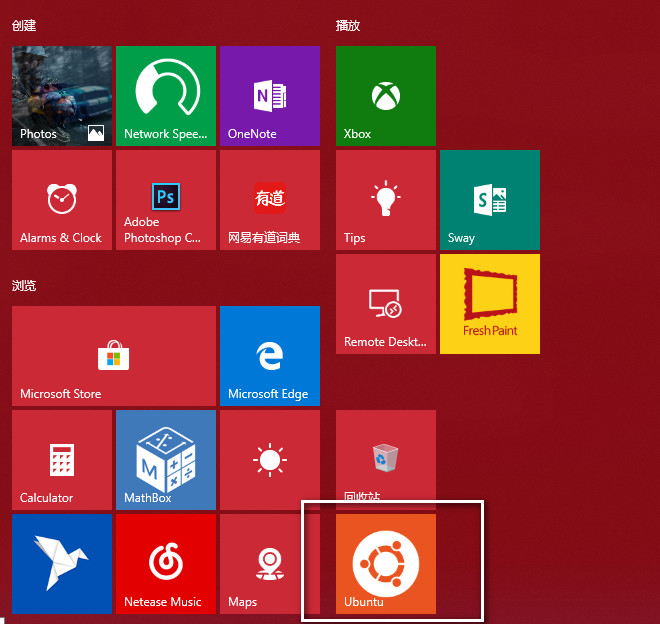This screenshot has height=624, width=660.
Task: Launch the MathBox app
Action: click(165, 460)
